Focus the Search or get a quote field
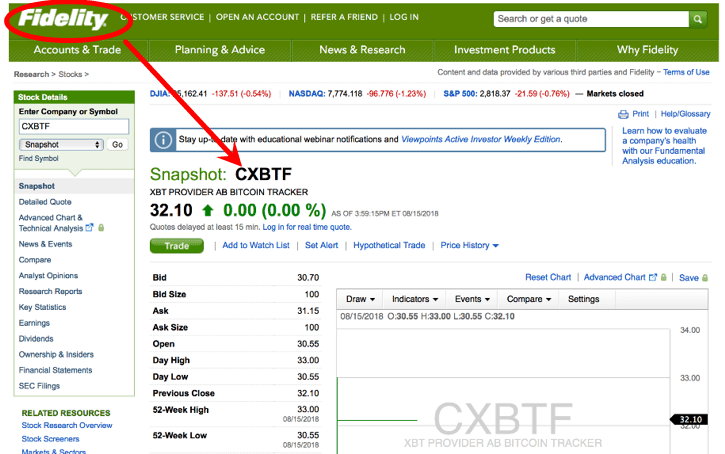 point(591,19)
